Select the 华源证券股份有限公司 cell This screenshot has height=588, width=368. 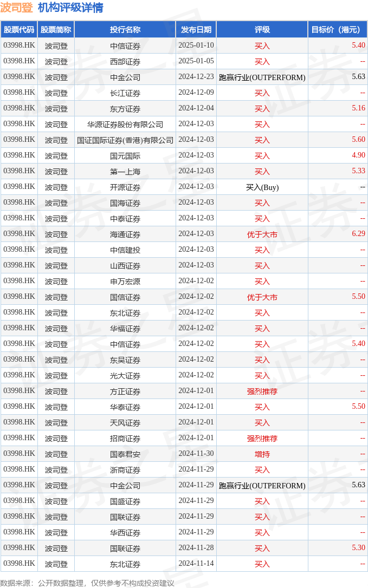pyautogui.click(x=125, y=125)
